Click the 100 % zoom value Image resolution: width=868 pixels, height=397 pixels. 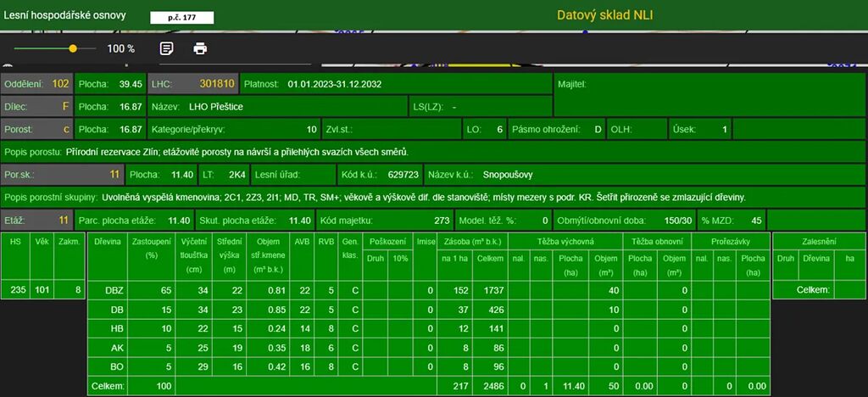coord(120,48)
